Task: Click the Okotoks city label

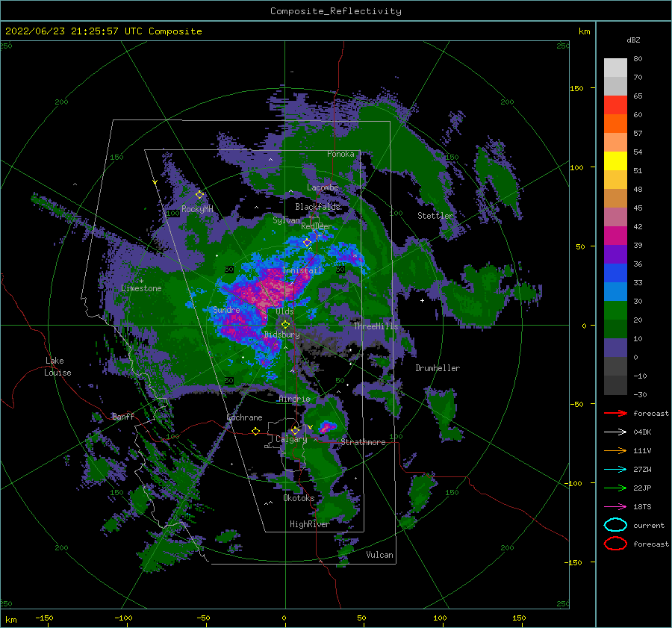Action: click(299, 498)
